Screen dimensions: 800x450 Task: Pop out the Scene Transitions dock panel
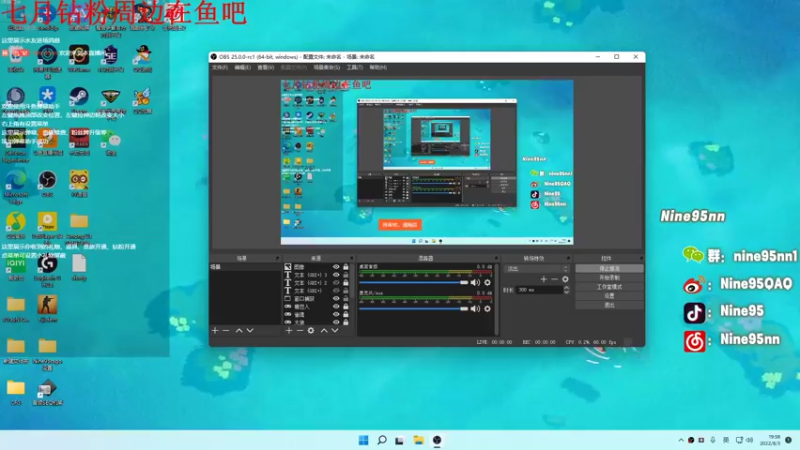(x=568, y=258)
